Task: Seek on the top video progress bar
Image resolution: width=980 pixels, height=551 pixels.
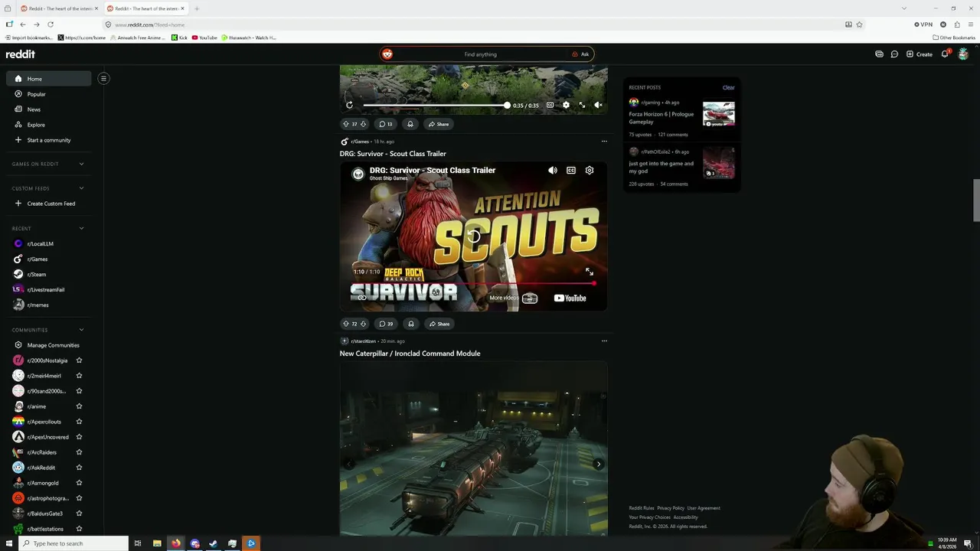Action: (436, 105)
